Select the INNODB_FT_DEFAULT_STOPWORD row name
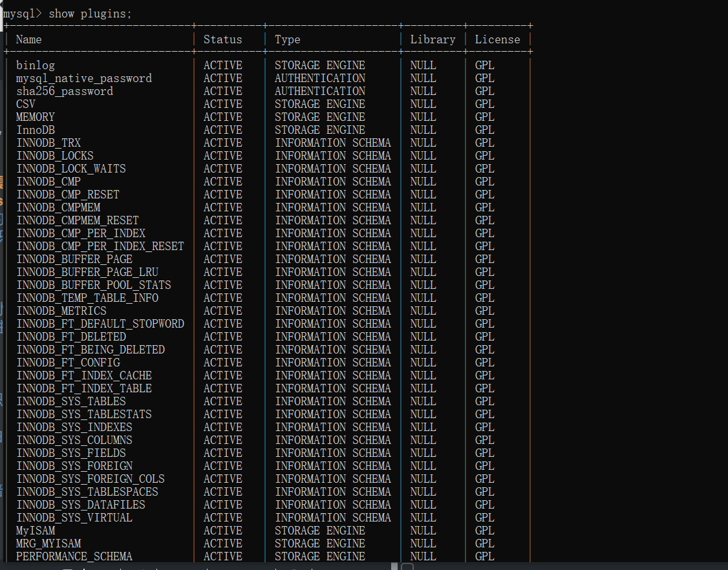 click(x=100, y=324)
